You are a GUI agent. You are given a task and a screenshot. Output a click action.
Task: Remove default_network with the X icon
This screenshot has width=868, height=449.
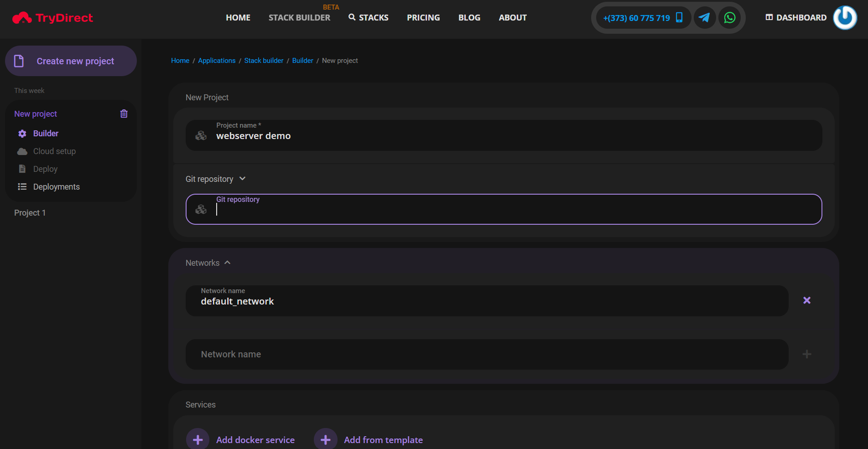pyautogui.click(x=806, y=300)
